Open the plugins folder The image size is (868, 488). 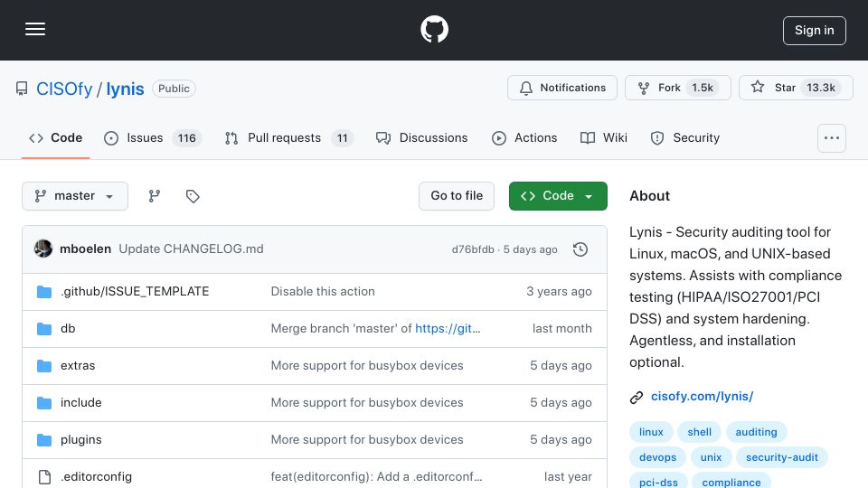pyautogui.click(x=80, y=440)
